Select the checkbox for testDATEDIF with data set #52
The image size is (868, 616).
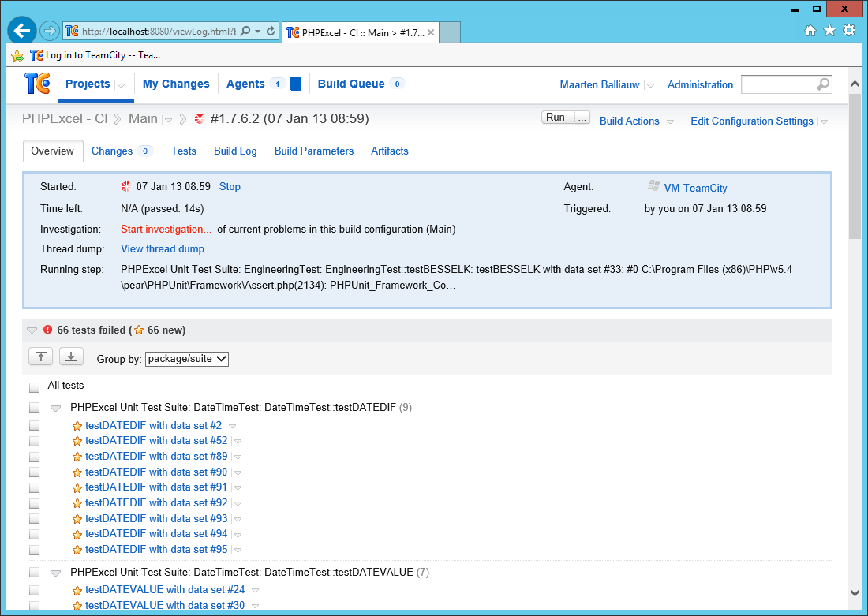[34, 441]
